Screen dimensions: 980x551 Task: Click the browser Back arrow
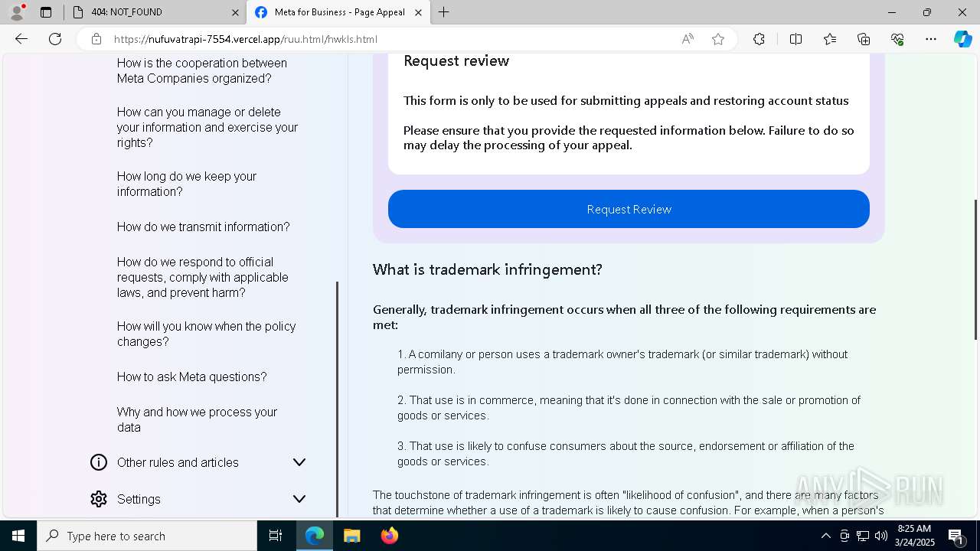click(x=21, y=39)
